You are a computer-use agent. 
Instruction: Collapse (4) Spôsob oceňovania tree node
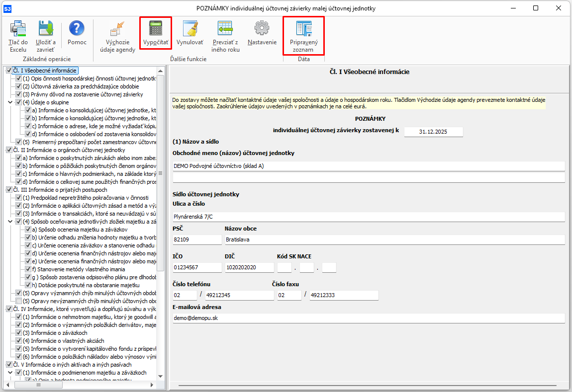11,222
